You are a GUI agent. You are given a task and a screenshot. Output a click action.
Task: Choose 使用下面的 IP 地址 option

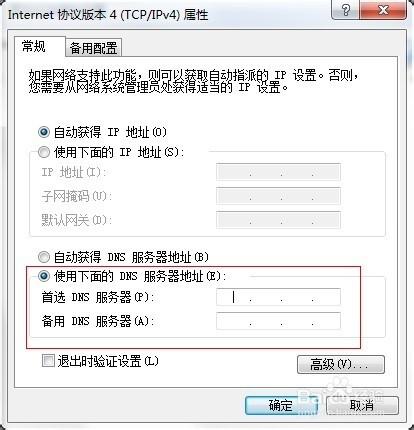44,152
